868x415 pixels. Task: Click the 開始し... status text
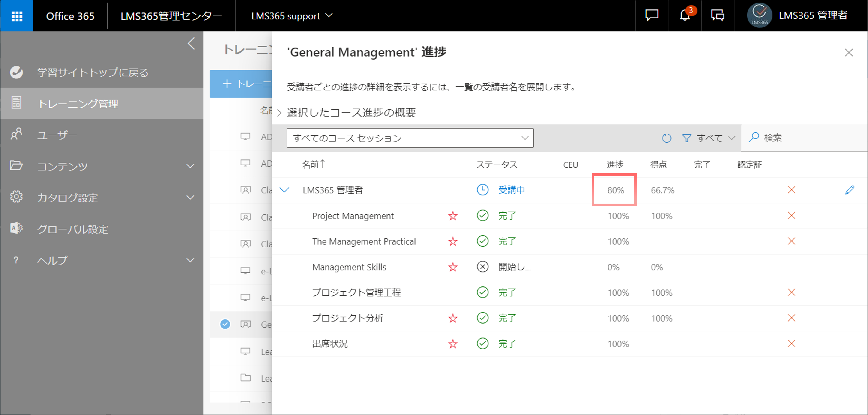(514, 267)
